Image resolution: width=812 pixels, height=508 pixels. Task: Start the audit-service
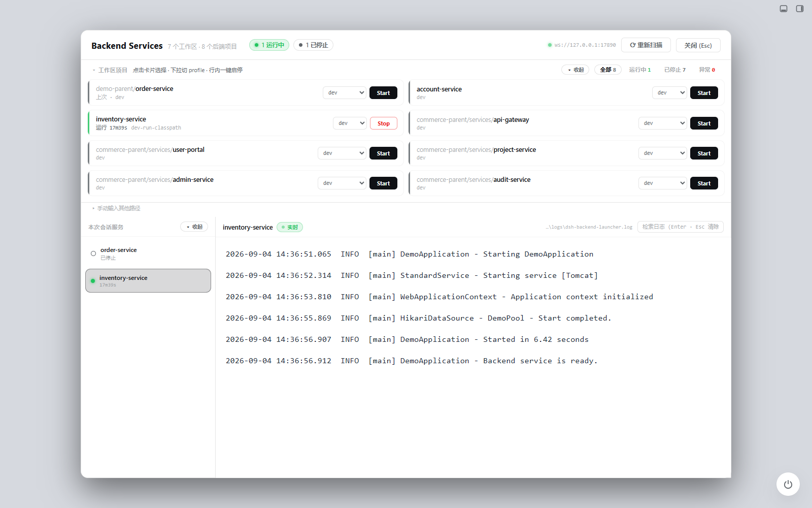pyautogui.click(x=704, y=183)
